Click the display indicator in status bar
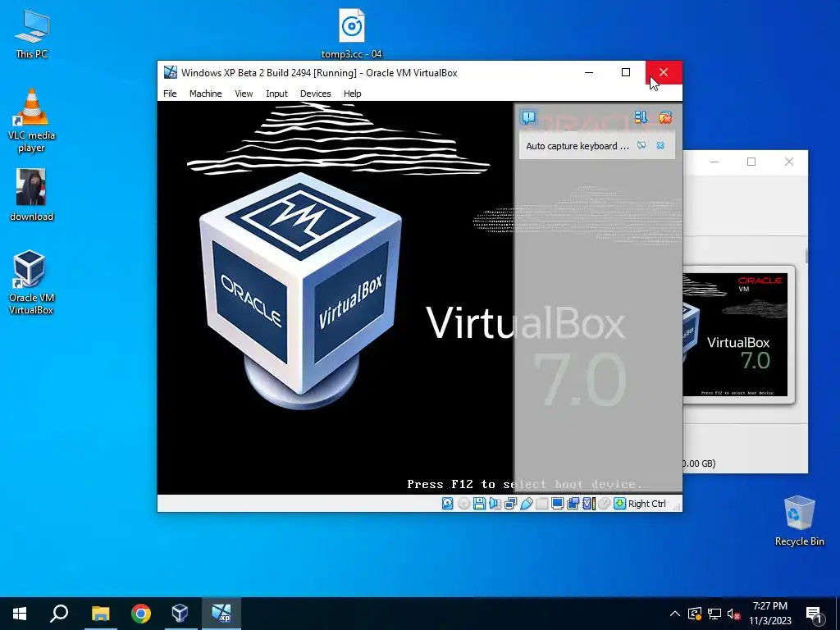This screenshot has width=840, height=630. click(557, 504)
